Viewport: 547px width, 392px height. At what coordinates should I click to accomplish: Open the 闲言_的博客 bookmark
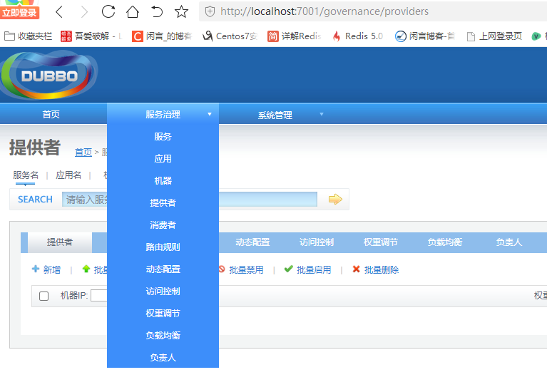tap(162, 36)
